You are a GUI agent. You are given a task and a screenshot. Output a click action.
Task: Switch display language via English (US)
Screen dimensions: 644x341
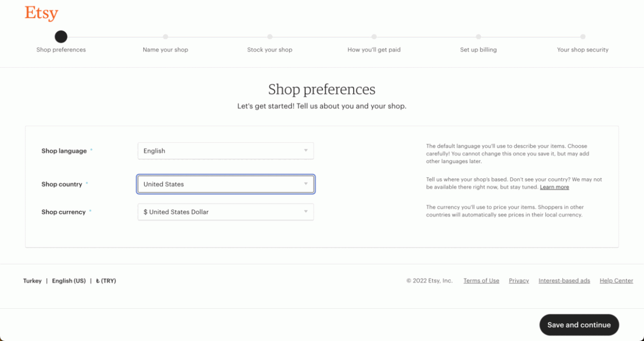[x=68, y=280]
